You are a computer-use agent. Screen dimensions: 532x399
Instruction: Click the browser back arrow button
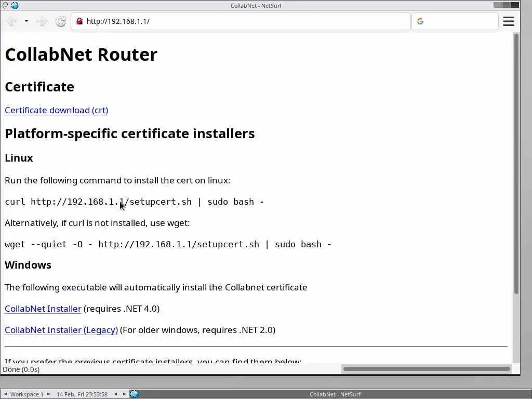pyautogui.click(x=12, y=21)
